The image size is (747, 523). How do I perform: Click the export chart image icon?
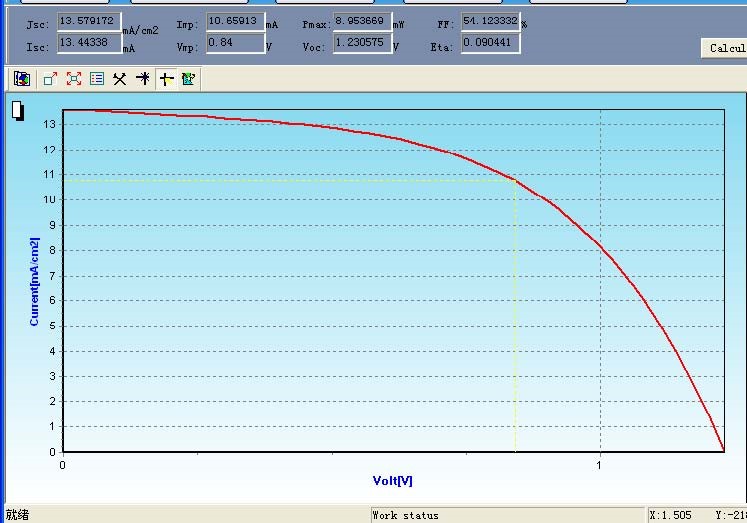[x=189, y=79]
